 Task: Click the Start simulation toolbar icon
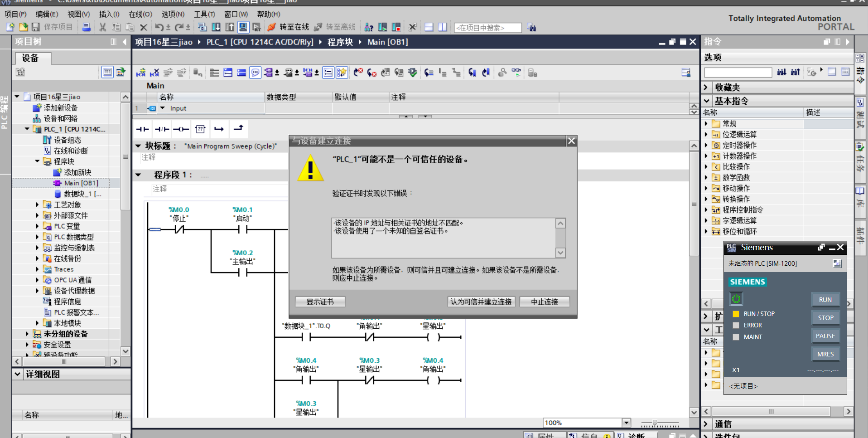[243, 27]
